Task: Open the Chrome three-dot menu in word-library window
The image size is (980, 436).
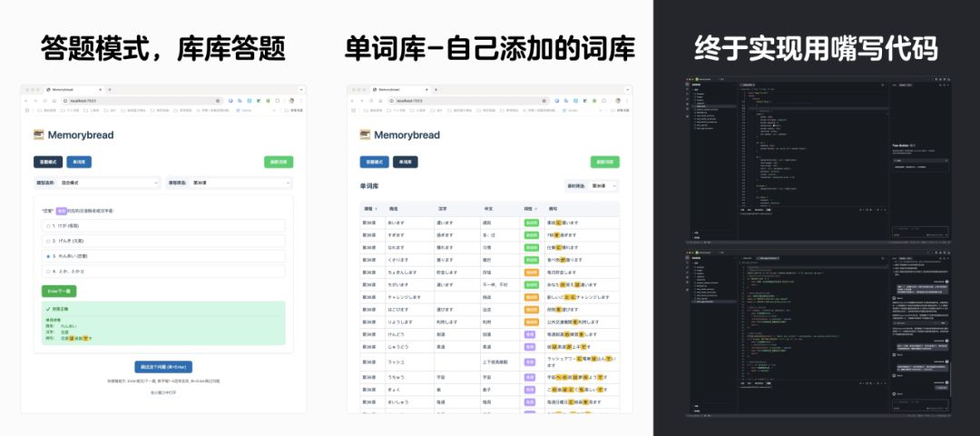Action: pyautogui.click(x=628, y=101)
